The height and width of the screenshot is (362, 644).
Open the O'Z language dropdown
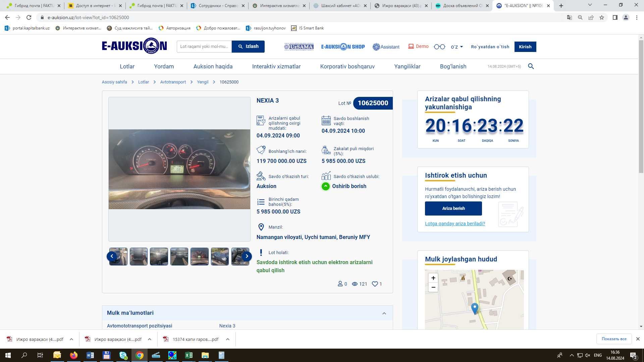(x=457, y=47)
